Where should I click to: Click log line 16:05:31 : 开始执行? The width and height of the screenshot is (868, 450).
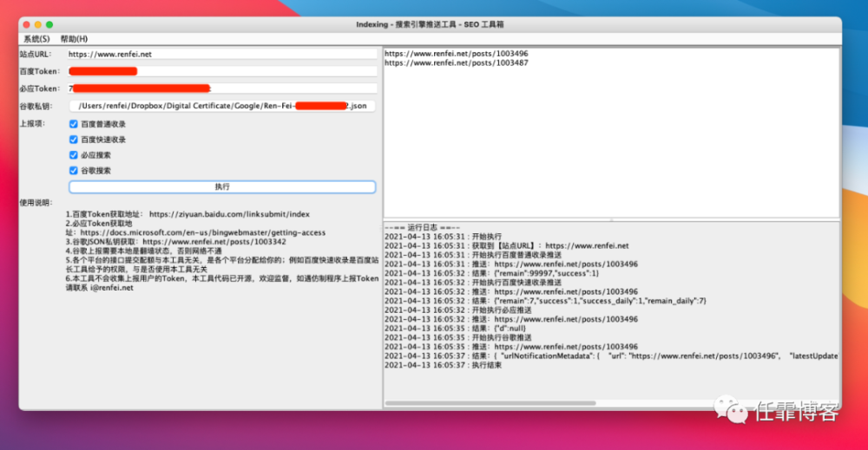(443, 237)
